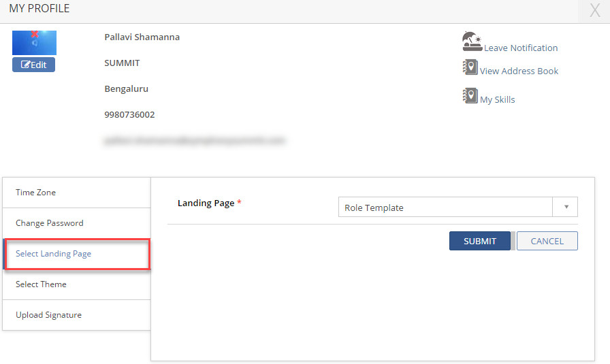Click the Leave Notification beach umbrella icon

coord(472,42)
